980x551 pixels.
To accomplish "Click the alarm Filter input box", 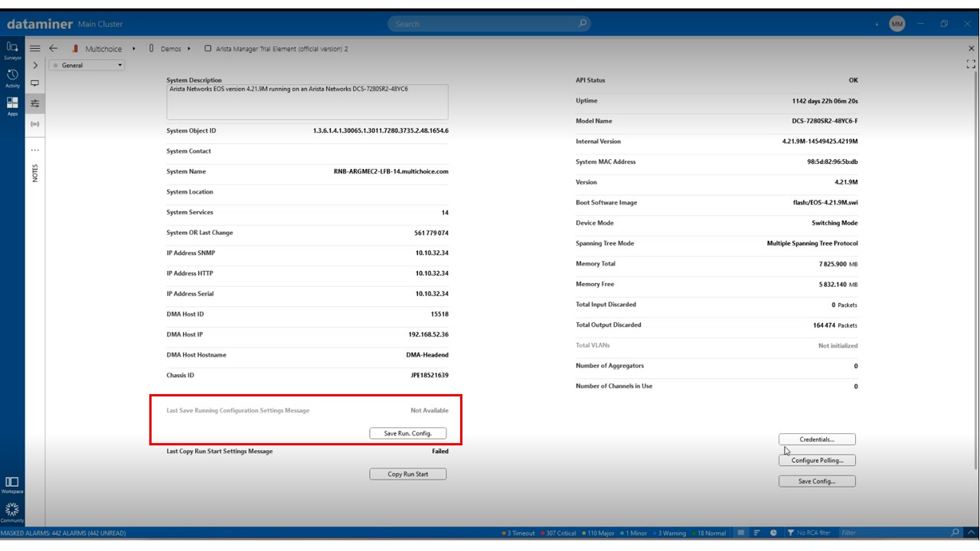I will pyautogui.click(x=893, y=533).
